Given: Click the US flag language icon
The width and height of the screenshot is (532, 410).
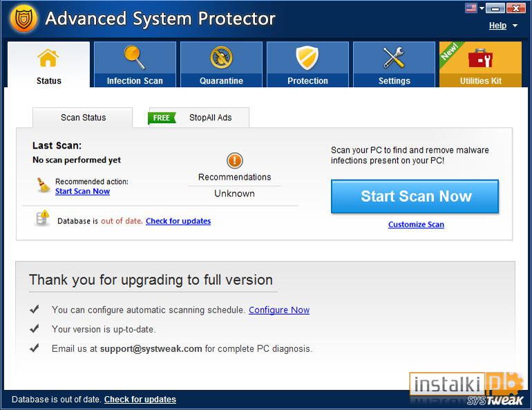Looking at the screenshot, I should (x=471, y=8).
